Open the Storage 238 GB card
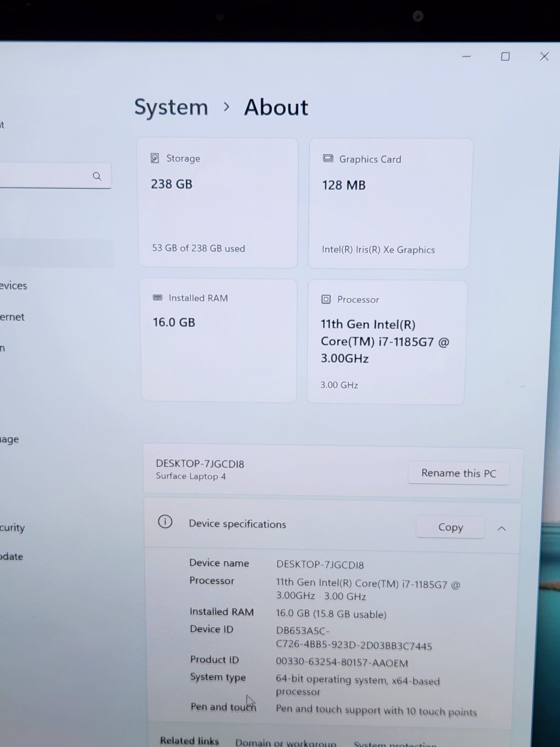This screenshot has width=560, height=747. tap(218, 203)
